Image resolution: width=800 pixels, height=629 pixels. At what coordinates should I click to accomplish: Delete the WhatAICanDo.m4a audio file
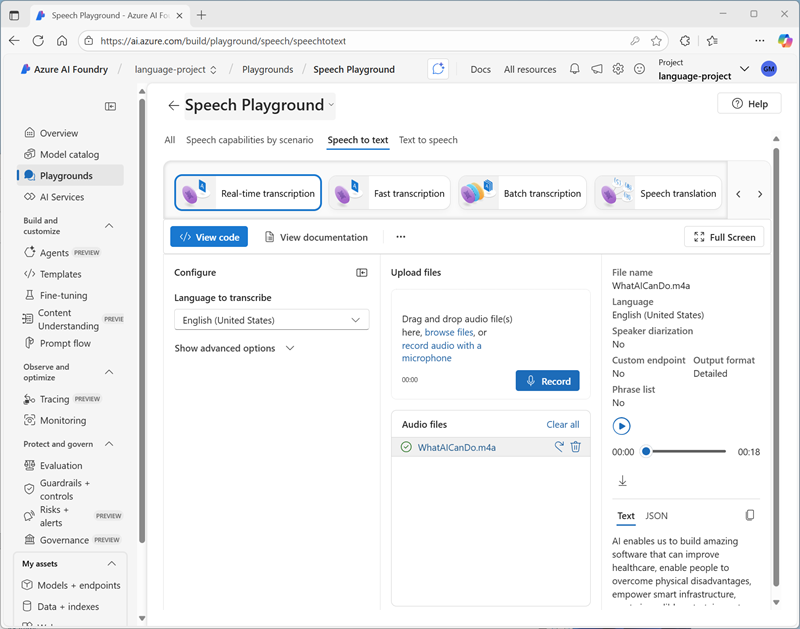click(575, 447)
